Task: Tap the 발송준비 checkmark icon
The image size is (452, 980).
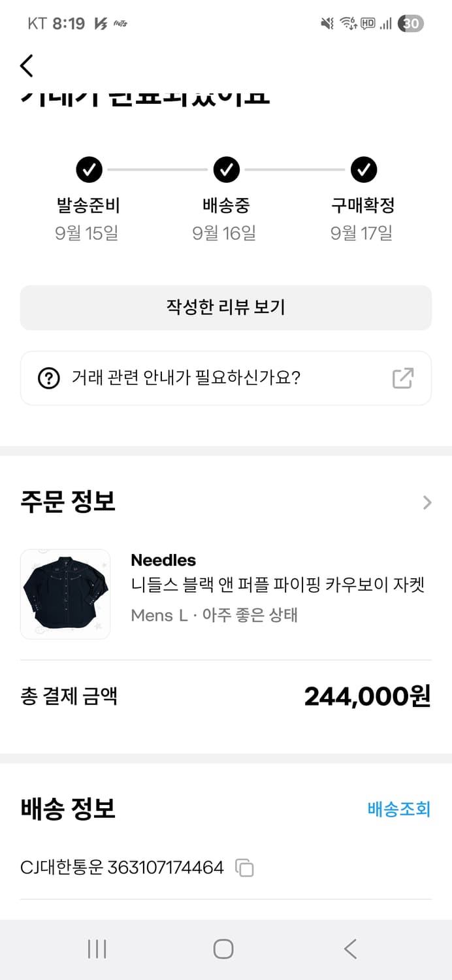Action: click(x=88, y=169)
